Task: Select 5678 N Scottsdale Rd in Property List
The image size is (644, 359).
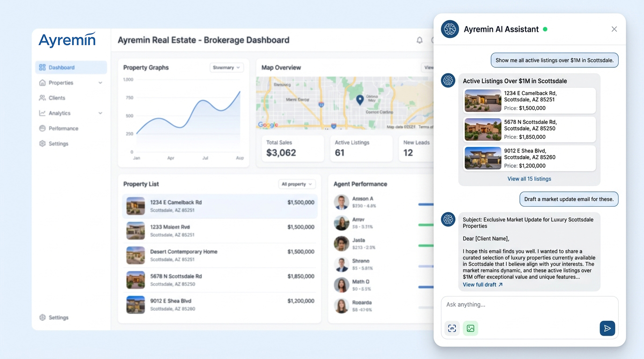Action: tap(220, 280)
